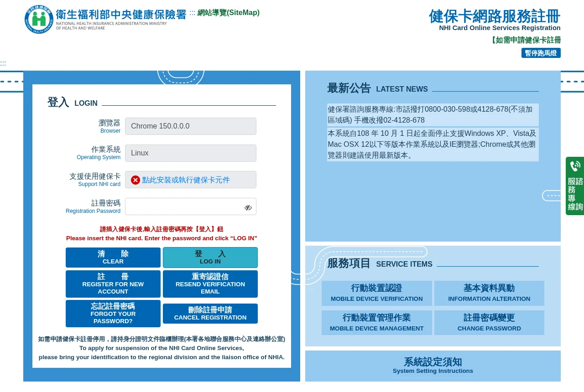The width and height of the screenshot is (584, 392).
Task: Click the 登入 LOG IN button
Action: (x=210, y=258)
